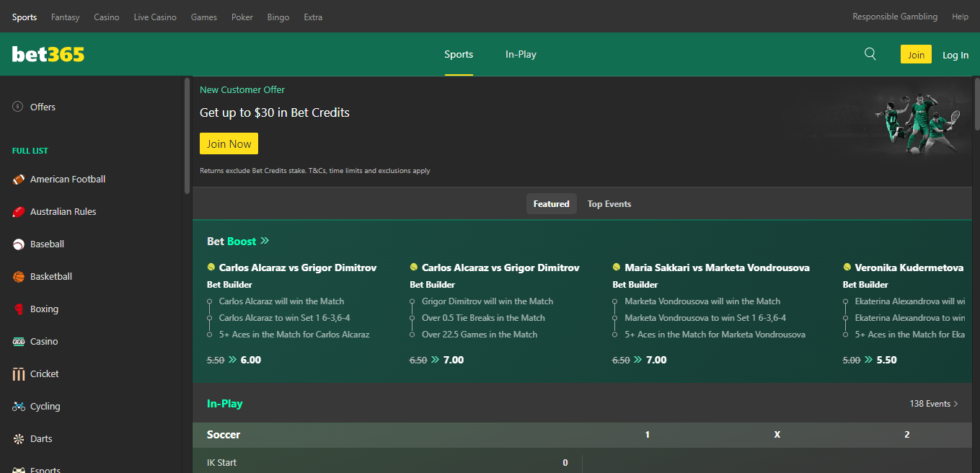Click the Bet Boost section heading
980x473 pixels.
(231, 241)
